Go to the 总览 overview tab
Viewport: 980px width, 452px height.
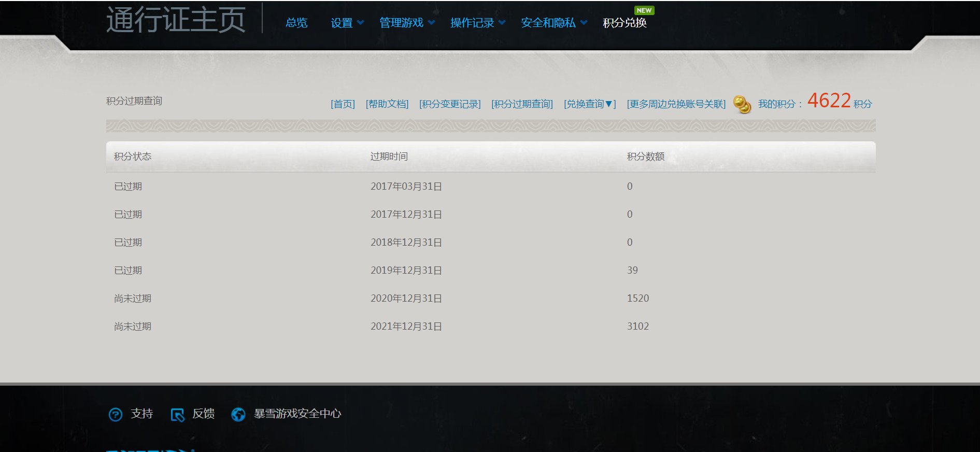point(296,23)
